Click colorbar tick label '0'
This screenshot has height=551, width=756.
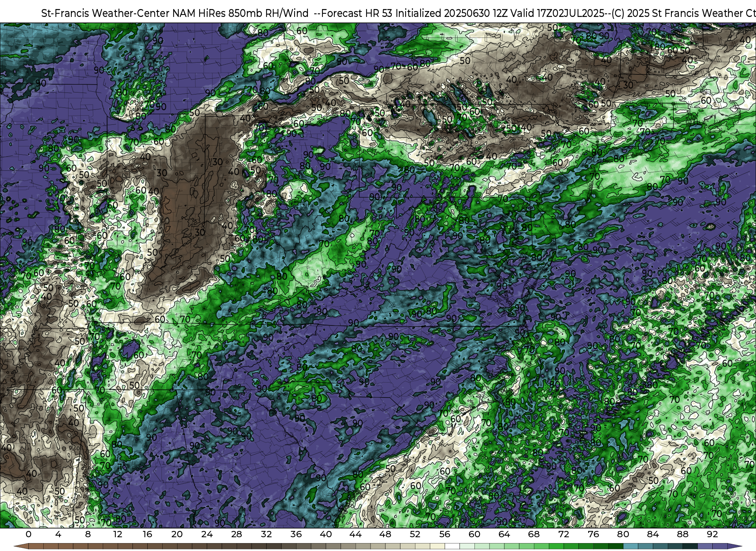(x=28, y=534)
